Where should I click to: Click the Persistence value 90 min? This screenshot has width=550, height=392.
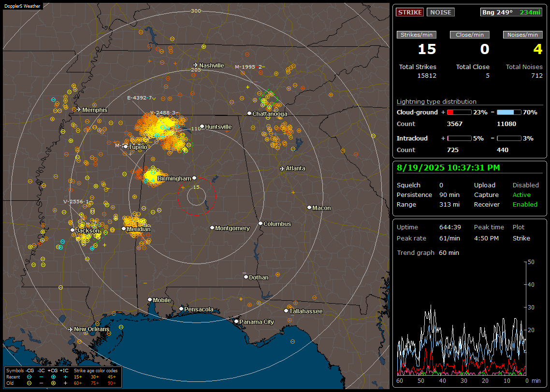click(449, 195)
